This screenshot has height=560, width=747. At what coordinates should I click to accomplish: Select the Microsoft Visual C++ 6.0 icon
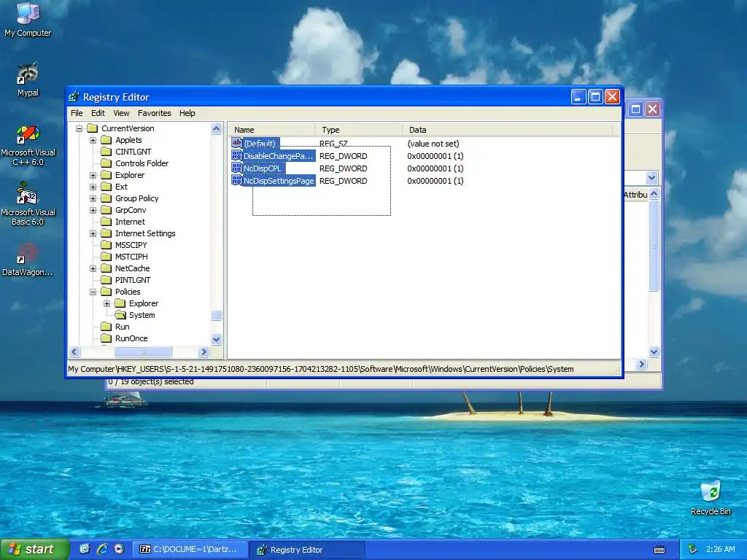click(x=28, y=145)
